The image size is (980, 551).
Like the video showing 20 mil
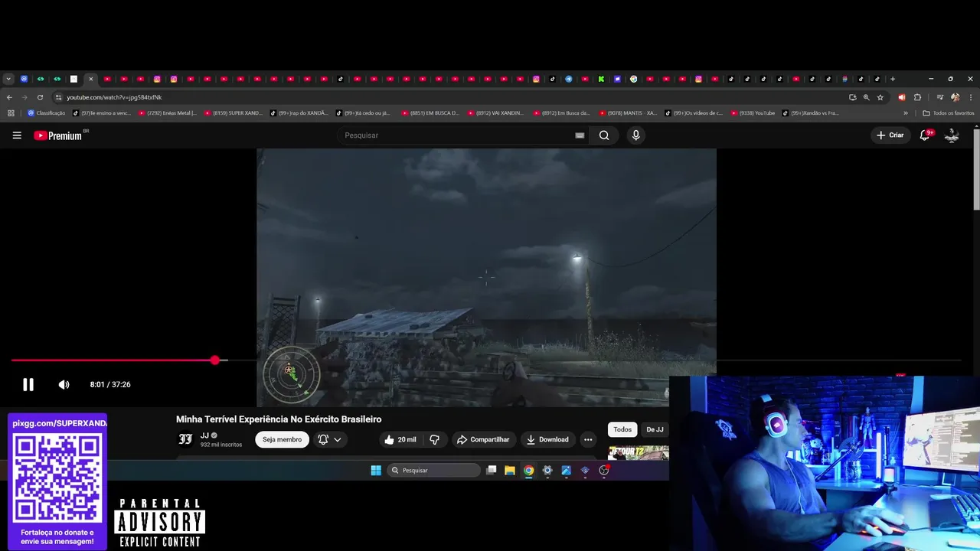pyautogui.click(x=400, y=439)
